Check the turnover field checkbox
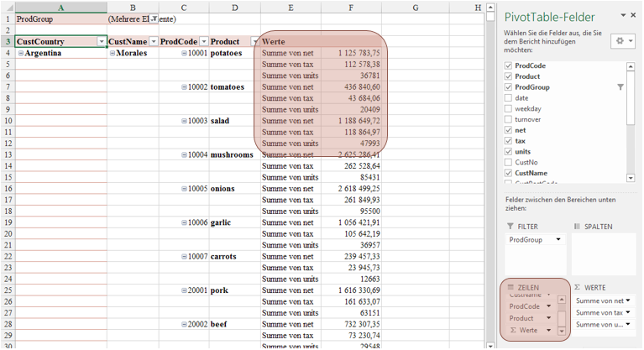Image resolution: width=644 pixels, height=350 pixels. [x=508, y=120]
